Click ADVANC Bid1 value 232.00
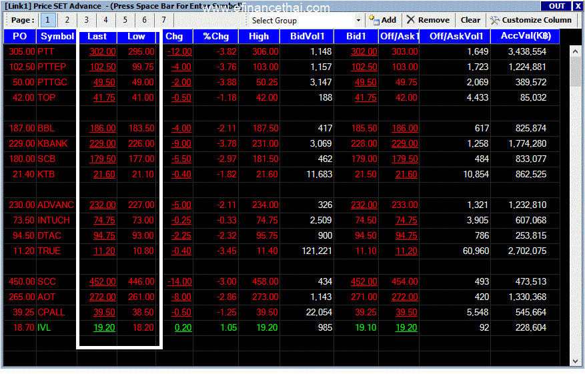Screen dimensions: 585x392 364,205
